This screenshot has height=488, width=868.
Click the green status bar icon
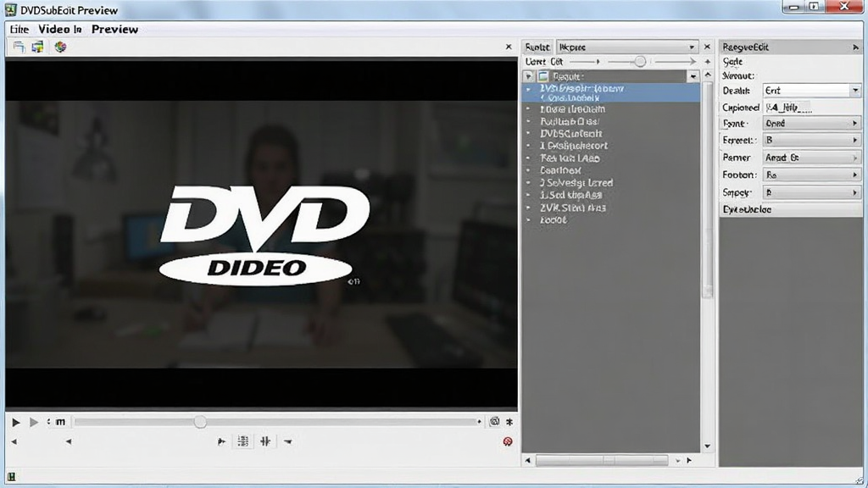[12, 476]
